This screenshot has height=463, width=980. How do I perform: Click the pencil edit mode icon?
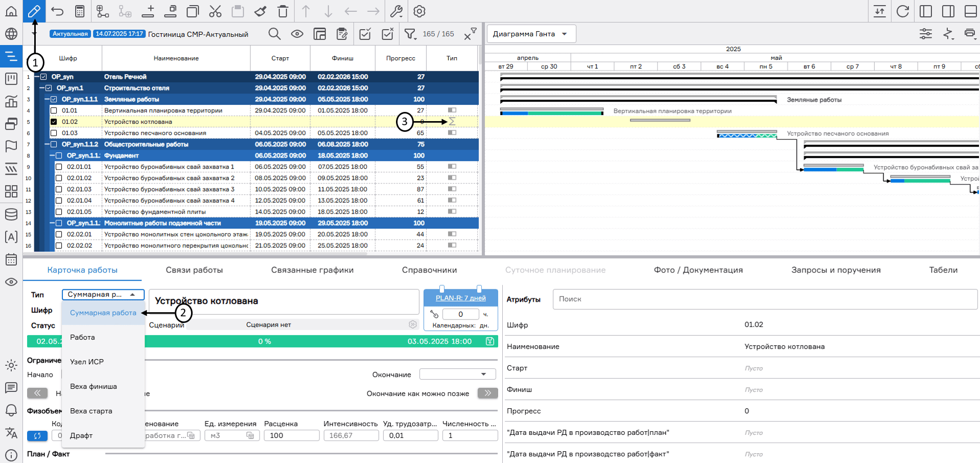click(34, 11)
